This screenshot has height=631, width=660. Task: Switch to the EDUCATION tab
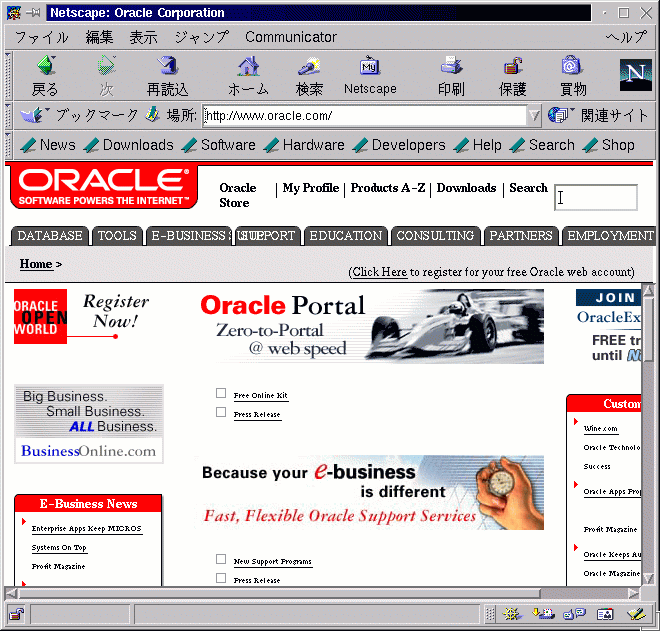coord(346,236)
